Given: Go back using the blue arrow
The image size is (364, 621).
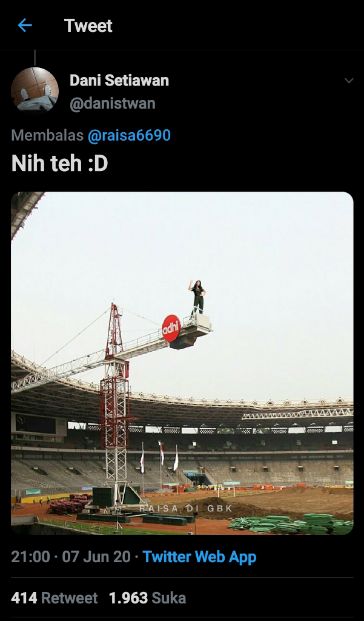Looking at the screenshot, I should pyautogui.click(x=25, y=25).
